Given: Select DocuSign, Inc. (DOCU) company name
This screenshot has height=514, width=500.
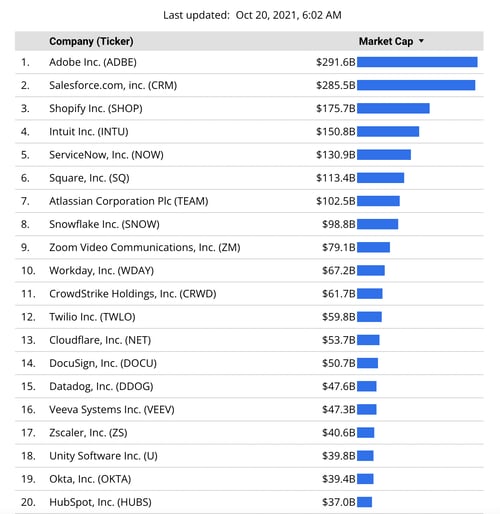Looking at the screenshot, I should (103, 363).
